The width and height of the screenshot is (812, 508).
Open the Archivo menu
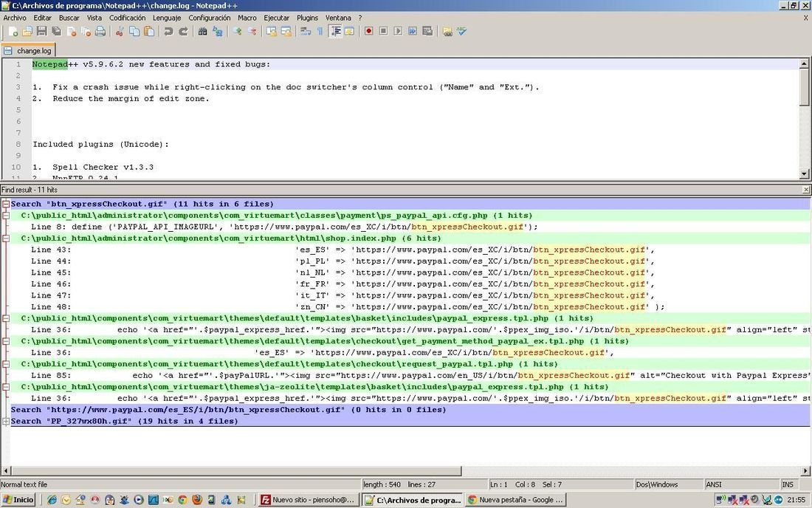(x=15, y=18)
